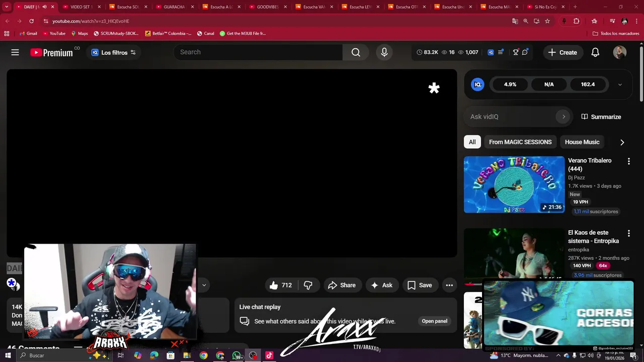Open the YouTube hamburger guide menu
Viewport: 644px width, 362px height.
[x=15, y=52]
